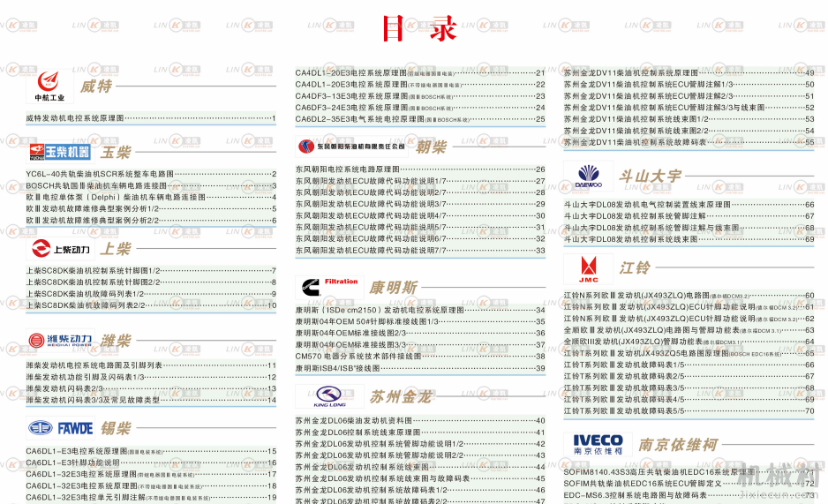
Task: Select the JMC logo
Action: (588, 269)
